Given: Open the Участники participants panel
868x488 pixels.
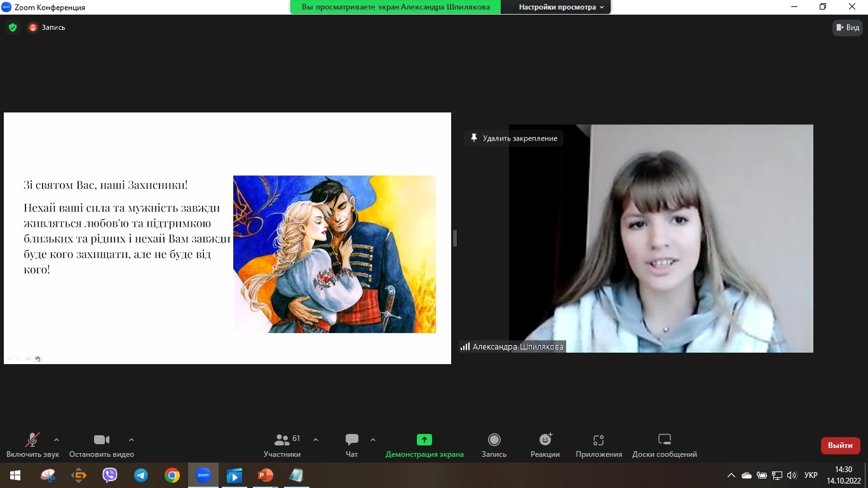Looking at the screenshot, I should click(x=282, y=445).
